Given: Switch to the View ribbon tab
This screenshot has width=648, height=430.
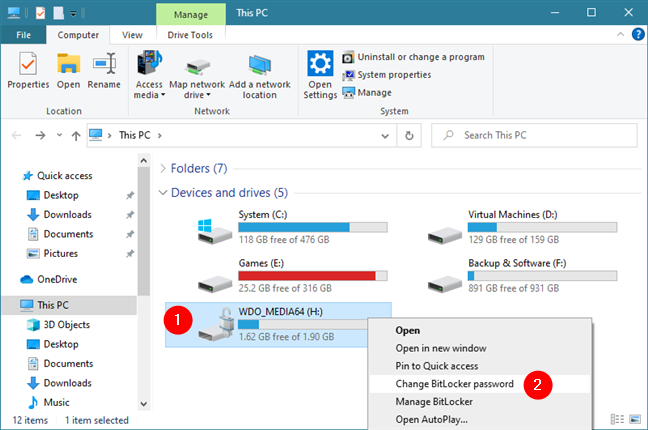Looking at the screenshot, I should click(132, 35).
